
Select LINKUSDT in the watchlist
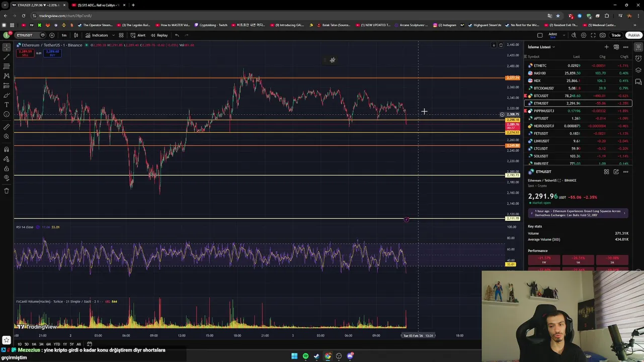pyautogui.click(x=578, y=141)
